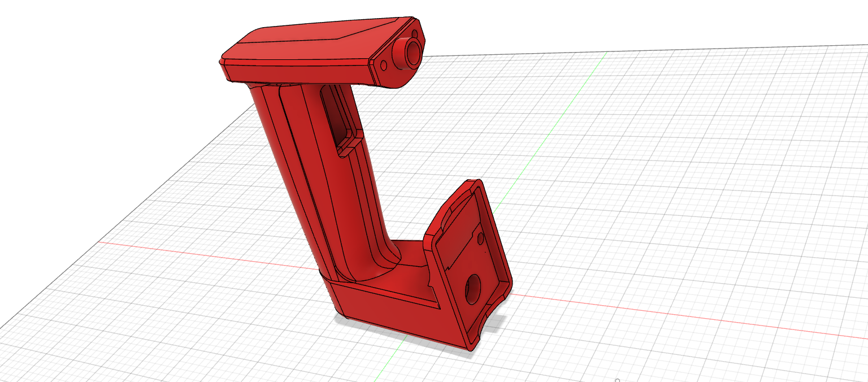Image resolution: width=868 pixels, height=382 pixels.
Task: Select the rectangular cutout in the curved handle
Action: pyautogui.click(x=340, y=120)
